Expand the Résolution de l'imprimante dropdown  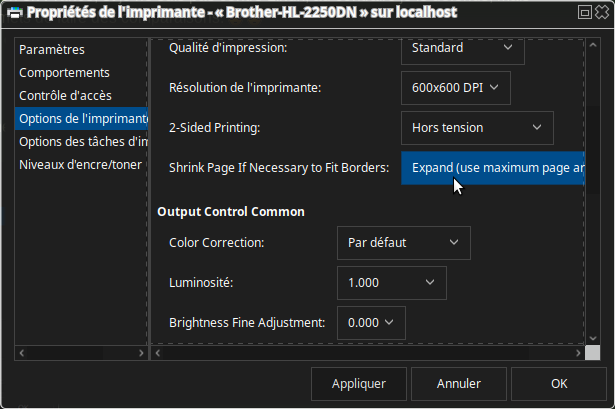point(455,87)
